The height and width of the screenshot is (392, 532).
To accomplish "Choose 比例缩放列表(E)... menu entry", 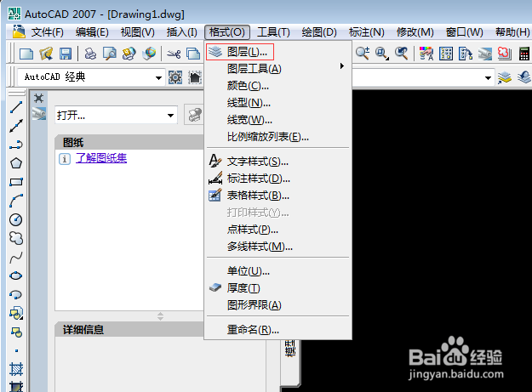I will [277, 137].
